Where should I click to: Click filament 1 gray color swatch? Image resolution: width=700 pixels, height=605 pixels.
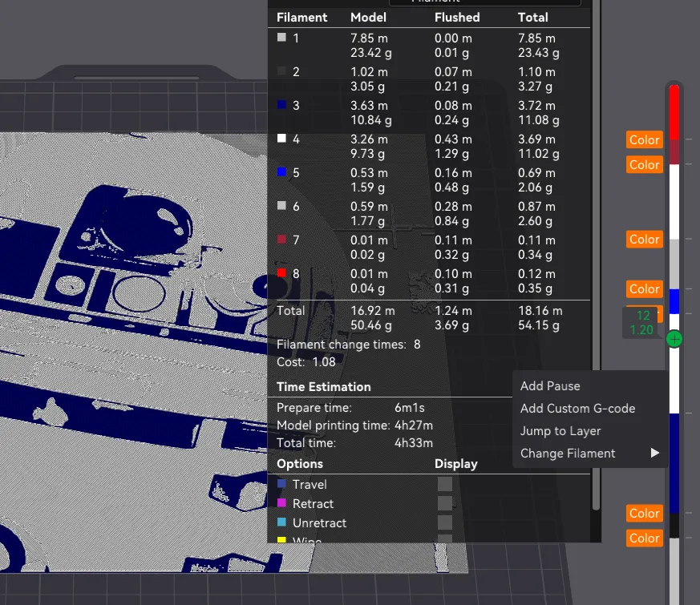tap(281, 38)
